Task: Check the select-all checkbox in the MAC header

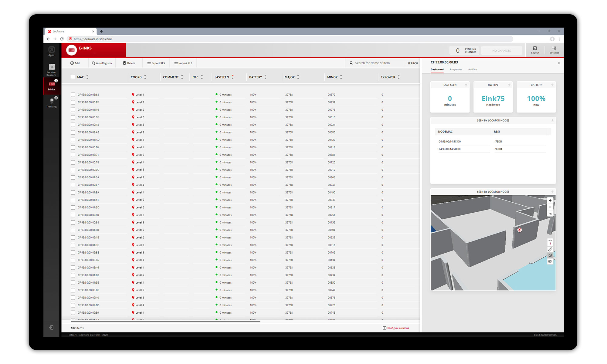Action: (73, 77)
